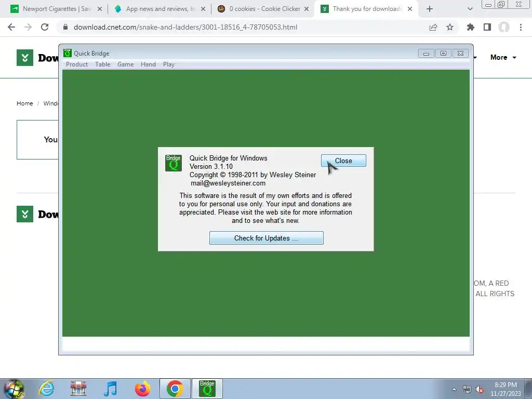Expand the More dropdown on CNET page
This screenshot has width=532, height=399.
(503, 57)
